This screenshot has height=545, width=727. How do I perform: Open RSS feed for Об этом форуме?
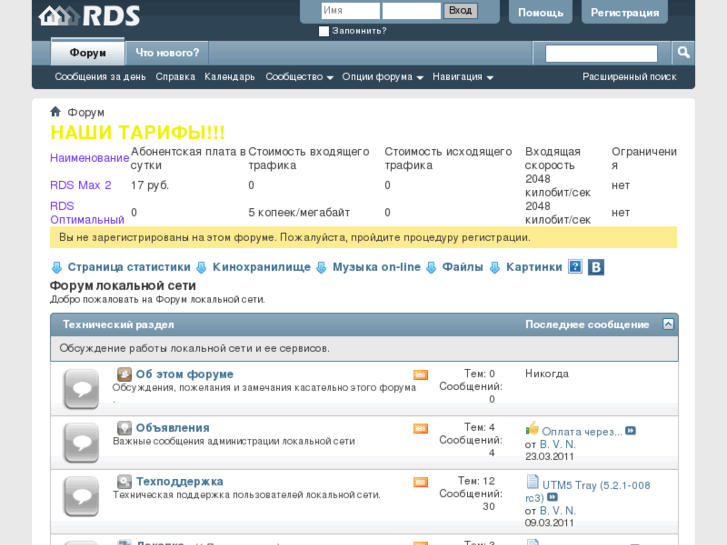421,375
